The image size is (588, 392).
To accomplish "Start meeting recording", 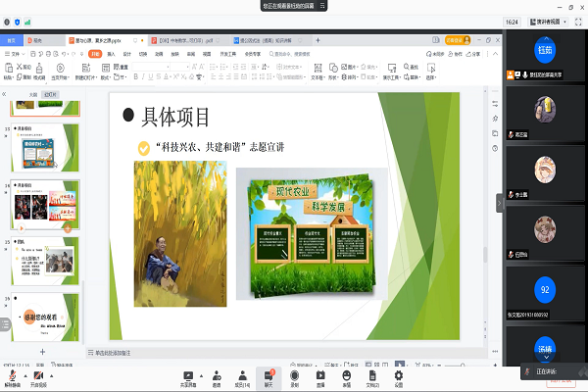I will (295, 378).
